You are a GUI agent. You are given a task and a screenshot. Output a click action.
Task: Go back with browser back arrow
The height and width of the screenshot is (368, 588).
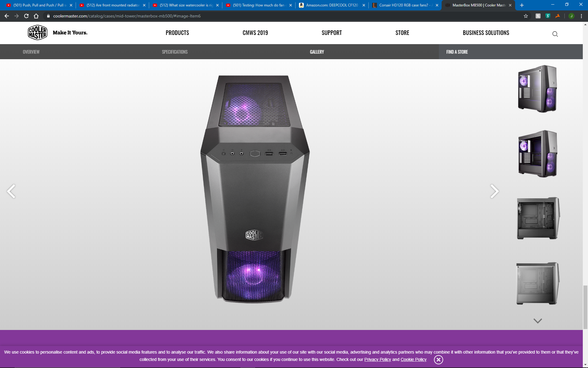[x=7, y=16]
